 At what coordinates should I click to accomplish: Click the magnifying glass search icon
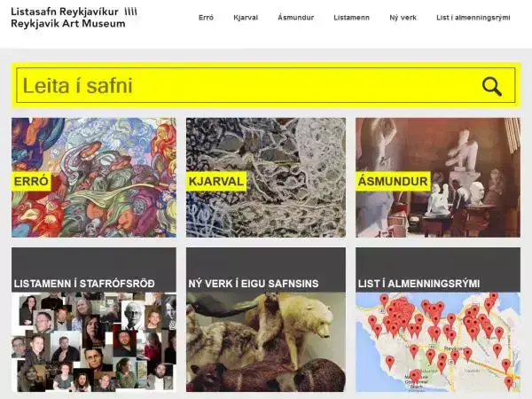click(491, 87)
